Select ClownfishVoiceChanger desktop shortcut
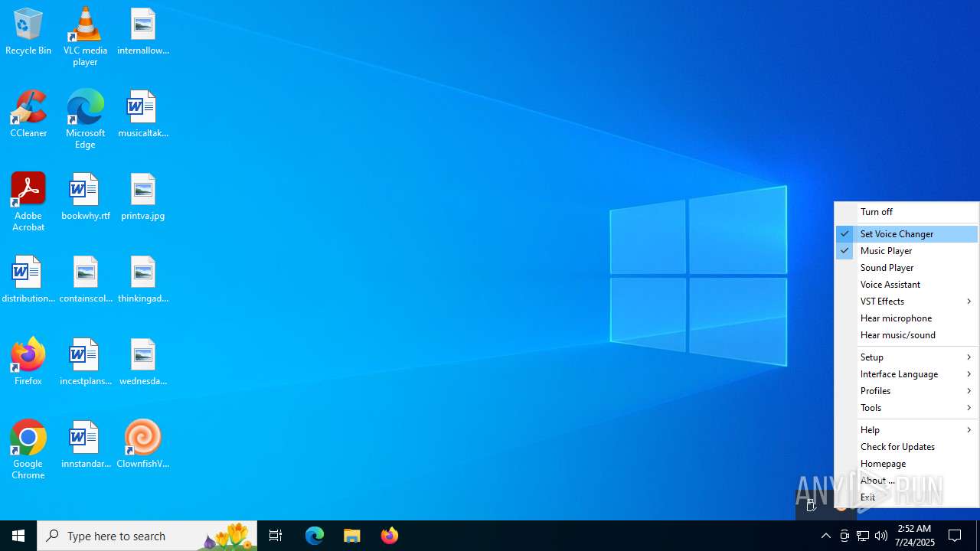The height and width of the screenshot is (551, 980). (143, 445)
